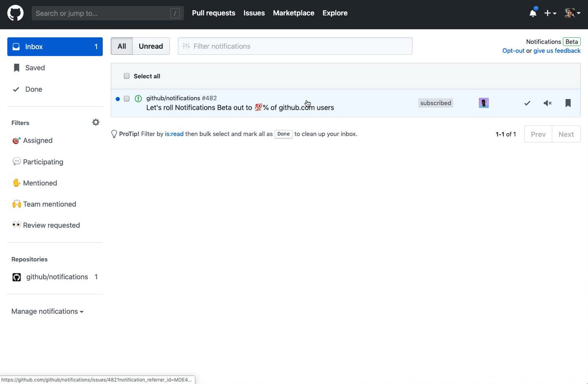Focus the Search or jump to field
This screenshot has height=384, width=588.
click(x=108, y=13)
